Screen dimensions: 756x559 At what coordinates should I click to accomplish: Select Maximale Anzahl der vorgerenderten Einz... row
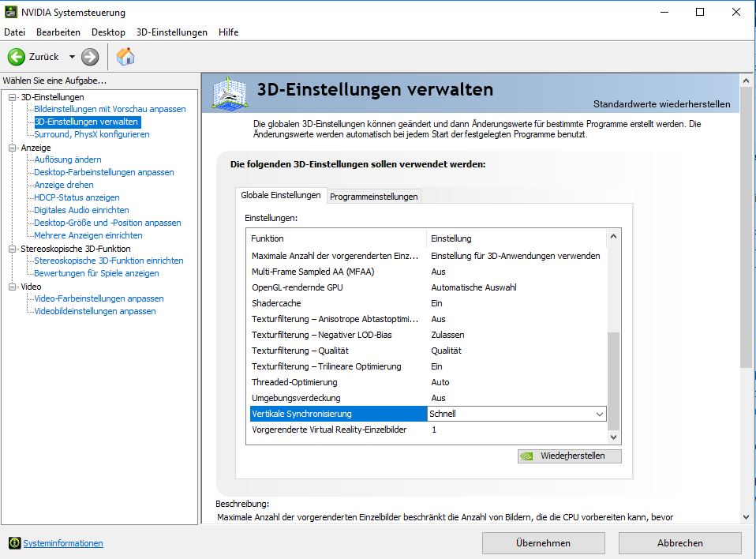[429, 256]
